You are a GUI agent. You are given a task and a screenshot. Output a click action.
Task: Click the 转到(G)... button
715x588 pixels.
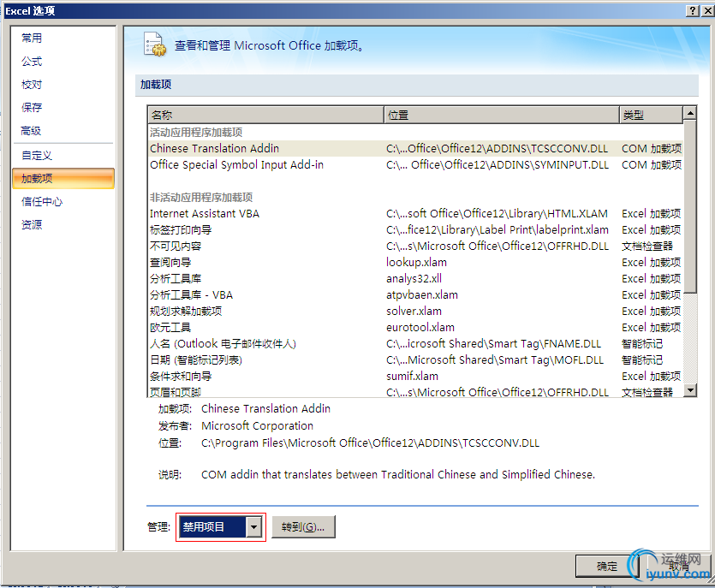pyautogui.click(x=303, y=527)
